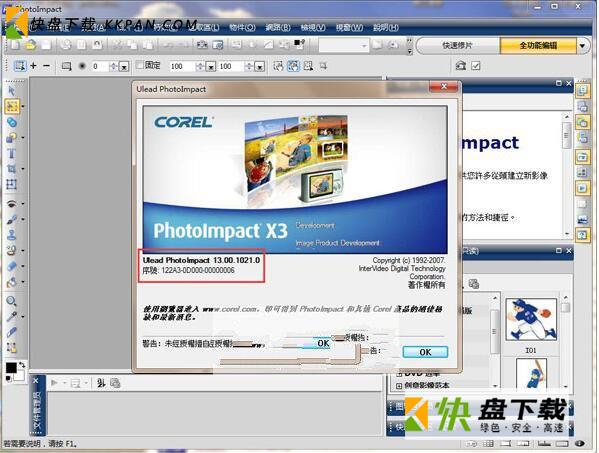This screenshot has height=453, width=599.
Task: Select the Red Eye removal tool
Action: (x=11, y=204)
